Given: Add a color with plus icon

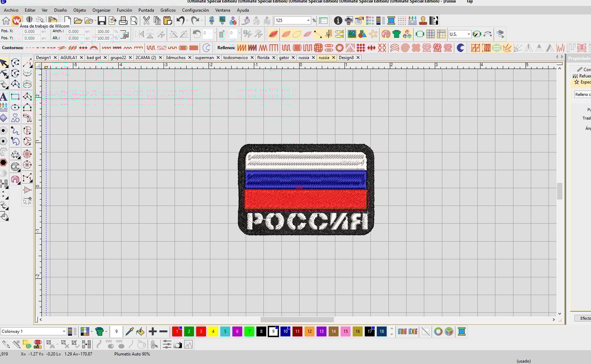Looking at the screenshot, I should 153,332.
